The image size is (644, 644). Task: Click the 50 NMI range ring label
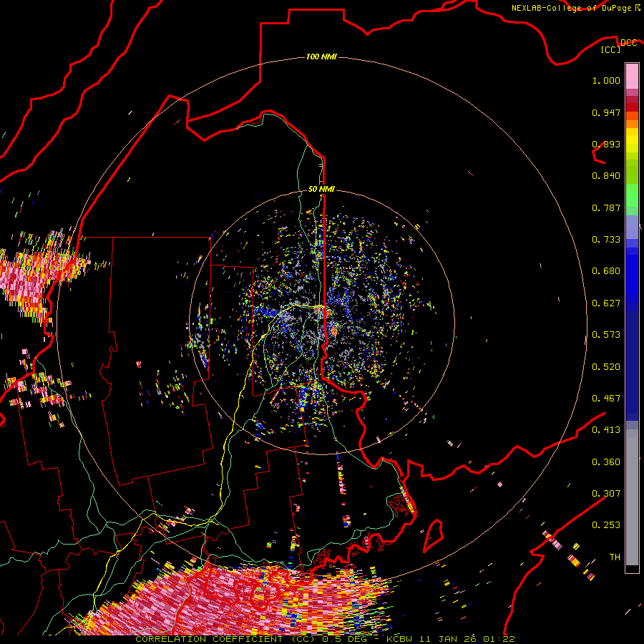point(321,189)
